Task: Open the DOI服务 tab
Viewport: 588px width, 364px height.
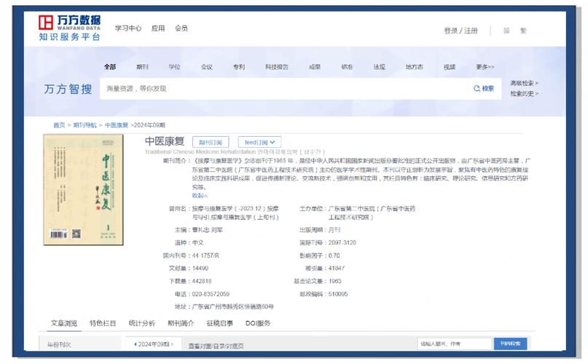Action: coord(258,323)
